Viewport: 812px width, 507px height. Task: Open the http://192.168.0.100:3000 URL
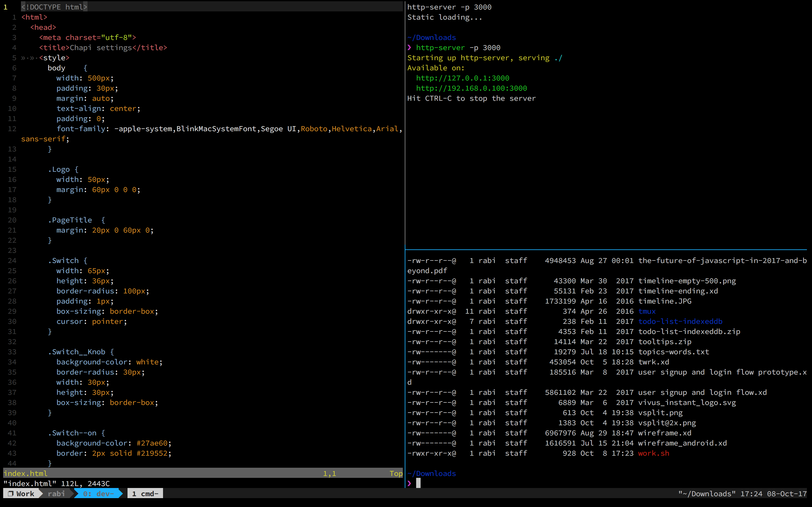pos(471,88)
